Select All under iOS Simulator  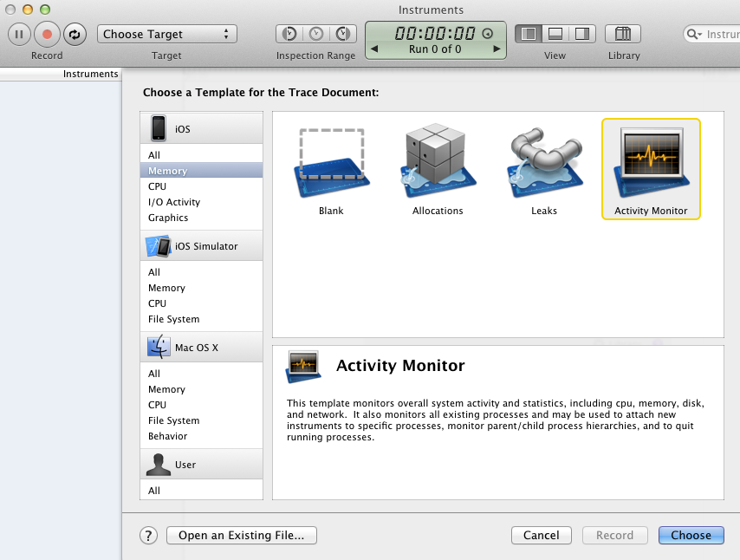202,272
